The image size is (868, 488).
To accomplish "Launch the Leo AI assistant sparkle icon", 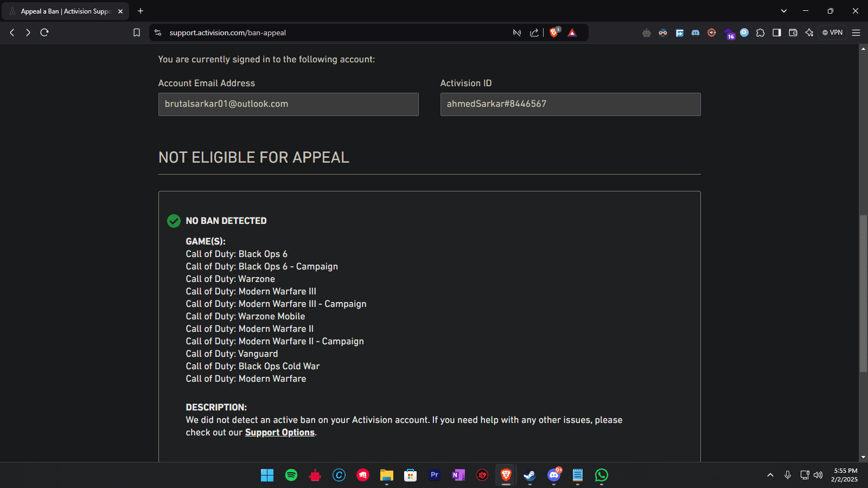I will click(809, 33).
